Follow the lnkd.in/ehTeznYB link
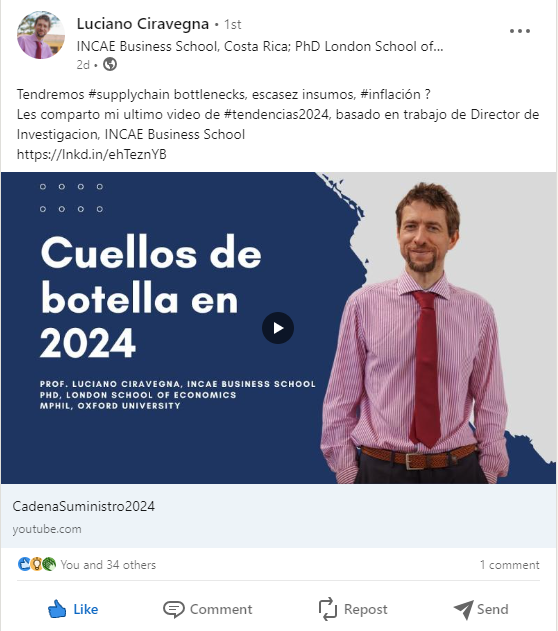The width and height of the screenshot is (558, 631). pyautogui.click(x=91, y=155)
